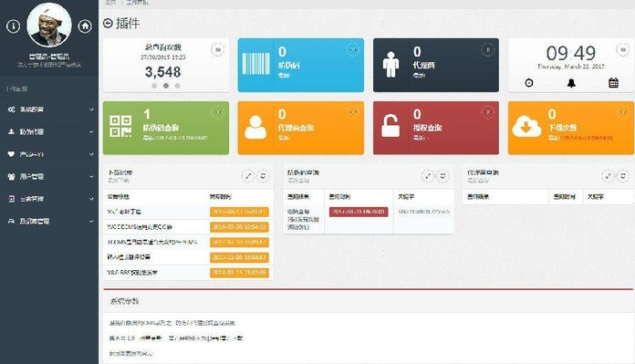This screenshot has width=635, height=364.
Task: Click the 09:49 clock time
Action: [x=571, y=53]
